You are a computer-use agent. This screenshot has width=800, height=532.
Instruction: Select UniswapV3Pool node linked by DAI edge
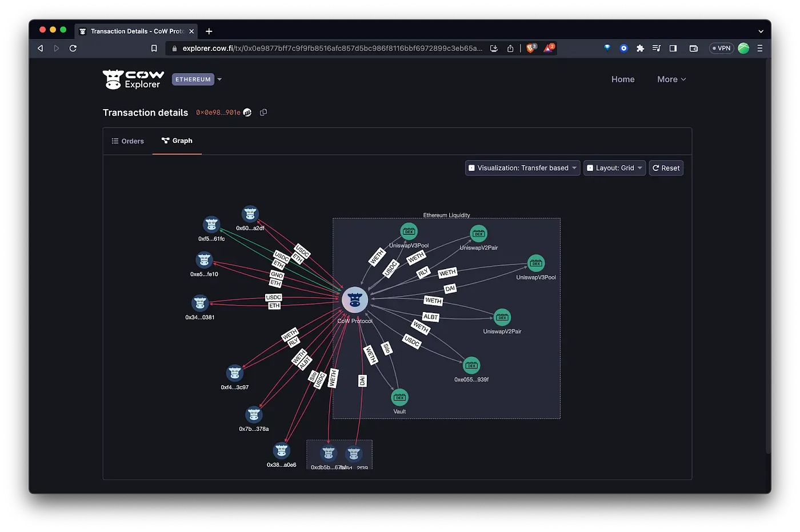[x=536, y=263]
